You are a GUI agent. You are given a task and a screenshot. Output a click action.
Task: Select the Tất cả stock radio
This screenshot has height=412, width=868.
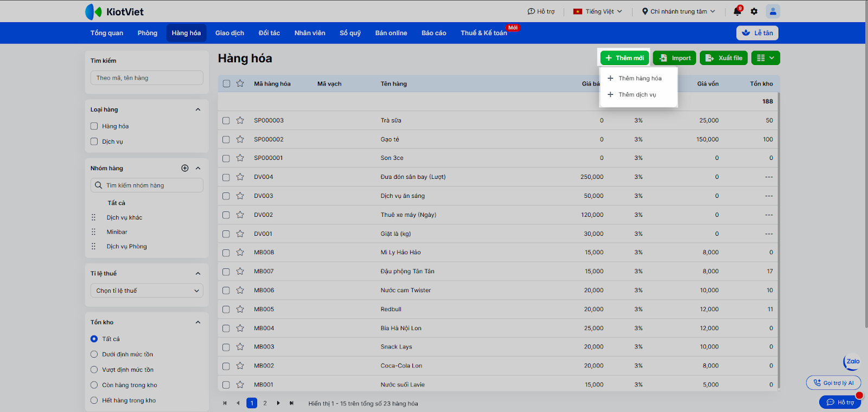coord(94,339)
